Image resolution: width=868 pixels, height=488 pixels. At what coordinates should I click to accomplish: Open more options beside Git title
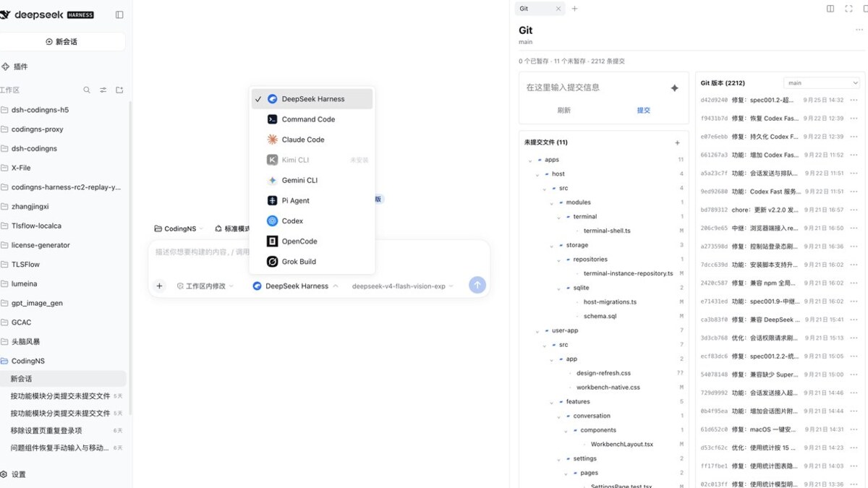[x=859, y=30]
